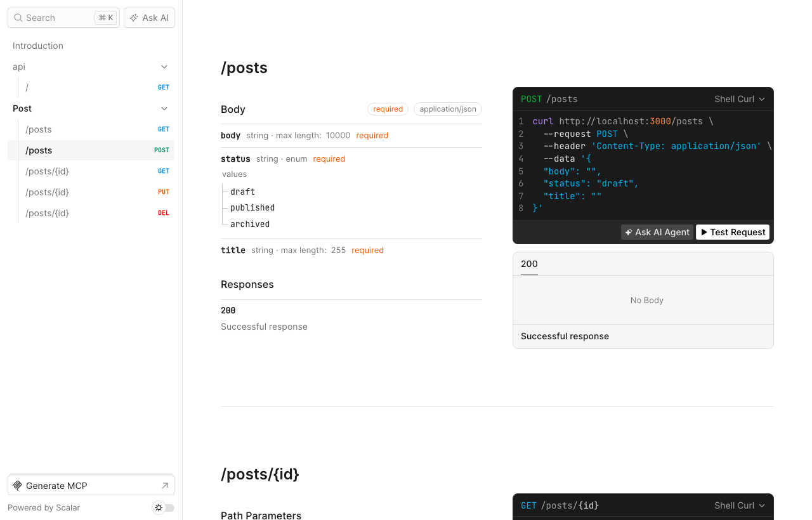Viewport: 812px width, 520px height.
Task: Click the search magnifier icon in sidebar
Action: tap(18, 18)
